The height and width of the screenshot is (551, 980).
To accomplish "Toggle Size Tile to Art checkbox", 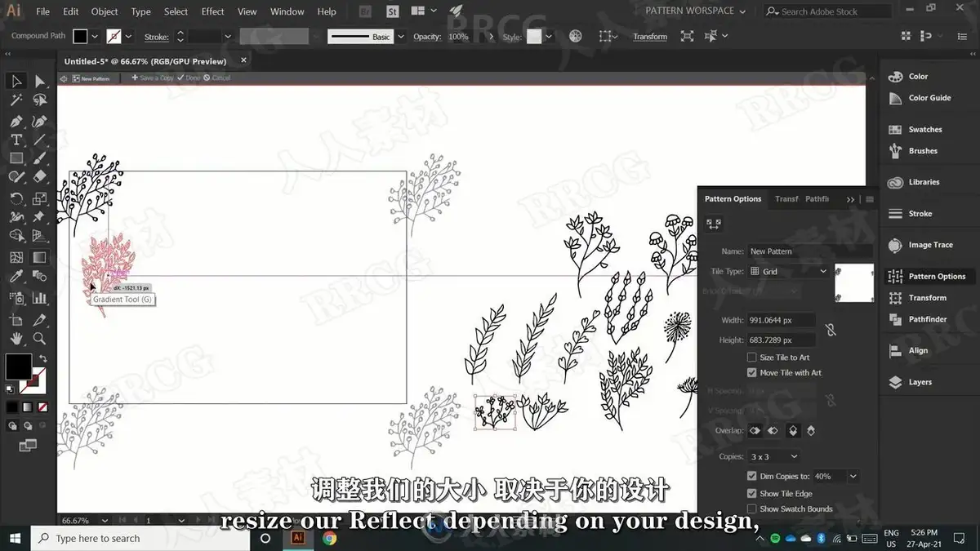I will tap(751, 358).
